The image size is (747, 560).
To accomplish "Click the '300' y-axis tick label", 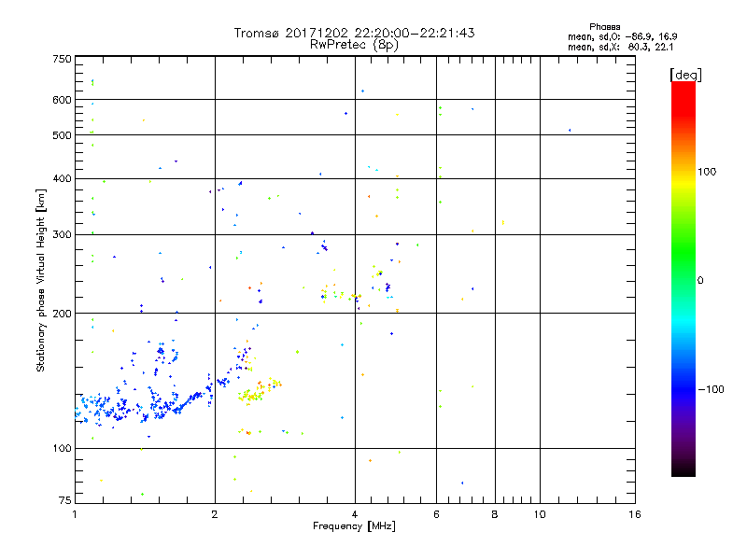I will tap(62, 234).
